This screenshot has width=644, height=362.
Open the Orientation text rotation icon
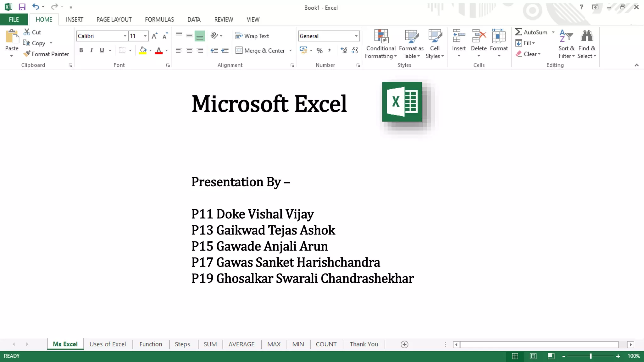[x=214, y=36]
